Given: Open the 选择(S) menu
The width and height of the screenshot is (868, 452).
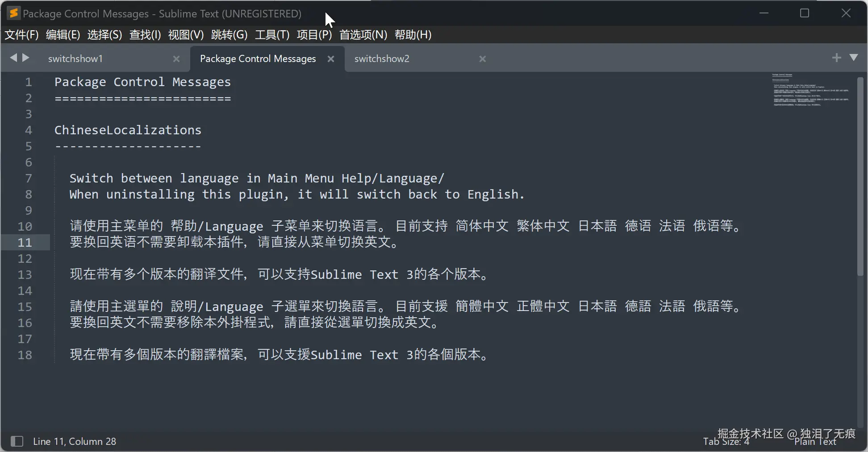Looking at the screenshot, I should 104,35.
